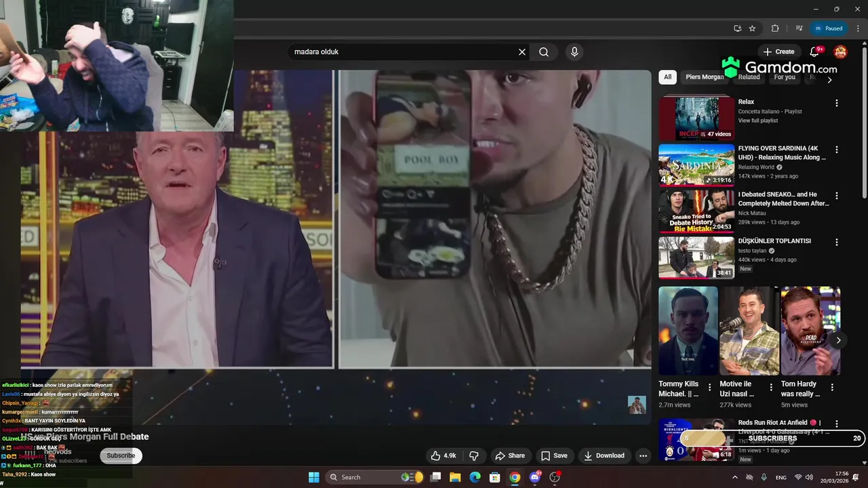This screenshot has height=488, width=868.
Task: Select the For you filter chip
Action: click(x=785, y=77)
